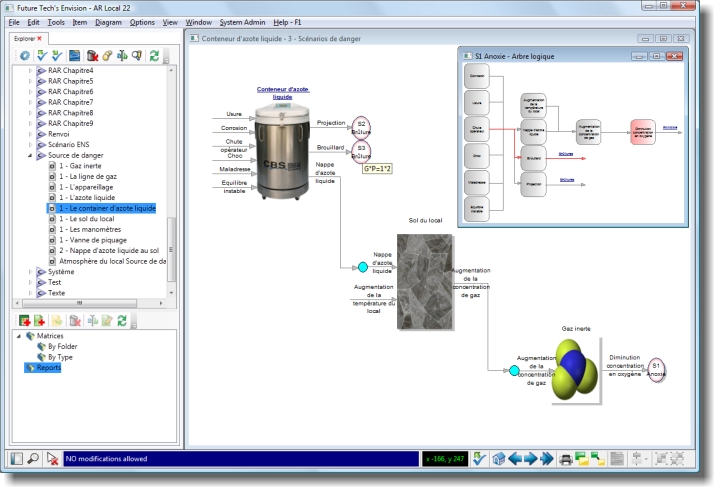
Task: Click the home icon in bottom toolbar
Action: coord(499,459)
